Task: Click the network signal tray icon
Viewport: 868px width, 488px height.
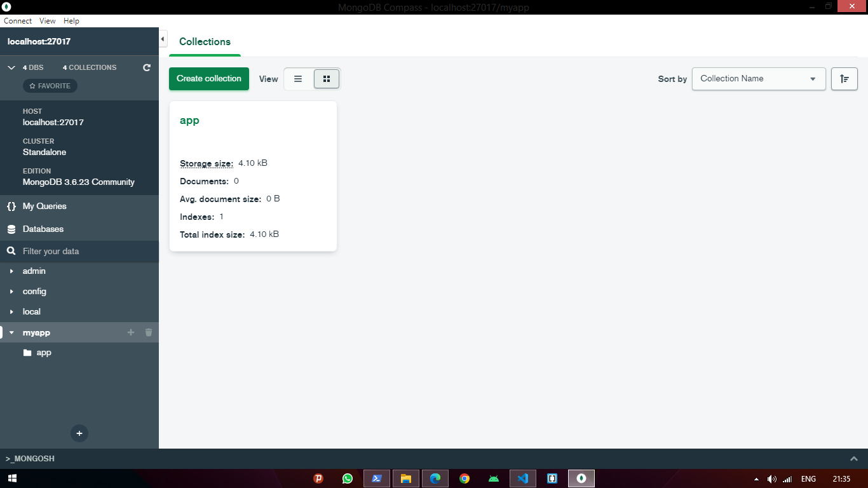Action: click(787, 479)
